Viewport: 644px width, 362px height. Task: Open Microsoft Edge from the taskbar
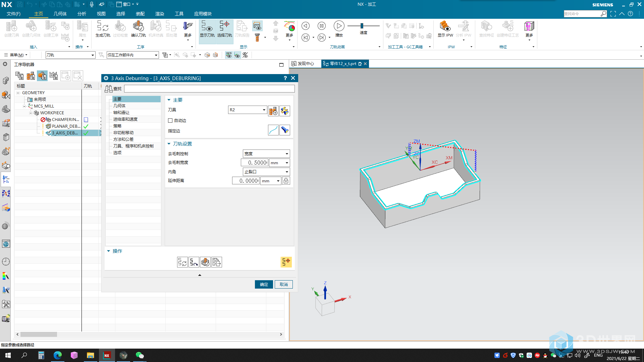(x=57, y=355)
